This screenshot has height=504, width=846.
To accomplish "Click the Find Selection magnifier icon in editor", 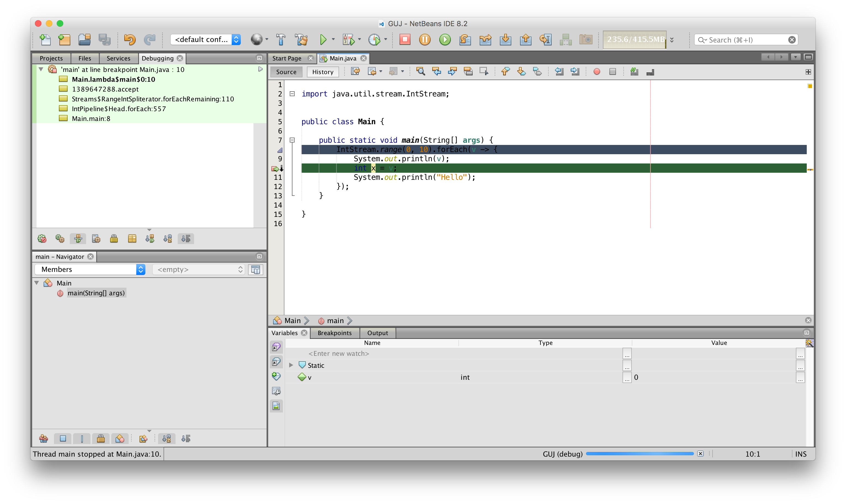I will [x=421, y=72].
